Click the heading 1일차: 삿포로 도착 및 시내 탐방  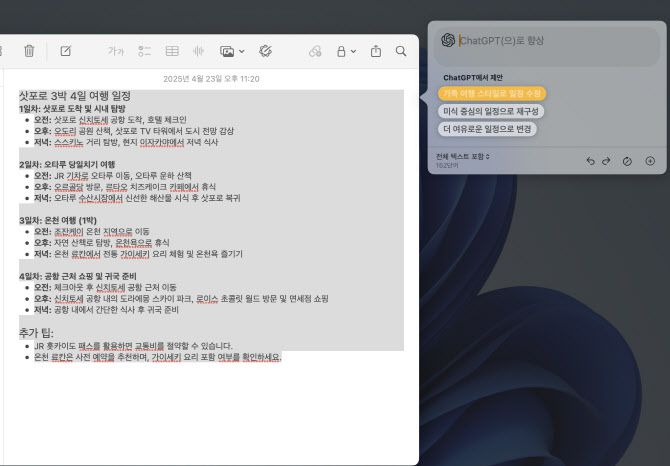[72, 108]
